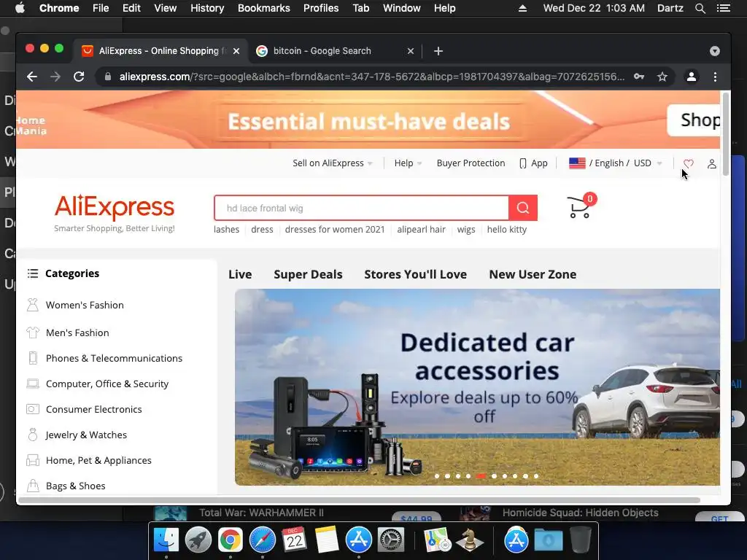Select the first carousel dot on banner

tap(437, 476)
